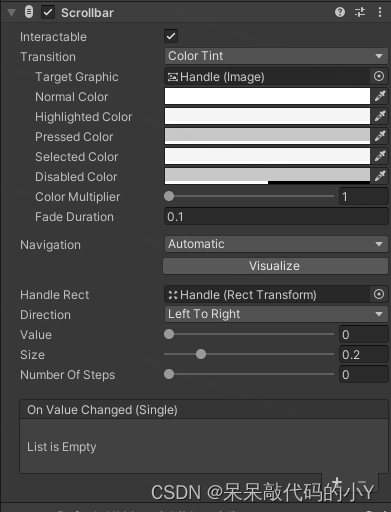This screenshot has width=391, height=512.
Task: Click the Selected Color swatch
Action: point(267,156)
